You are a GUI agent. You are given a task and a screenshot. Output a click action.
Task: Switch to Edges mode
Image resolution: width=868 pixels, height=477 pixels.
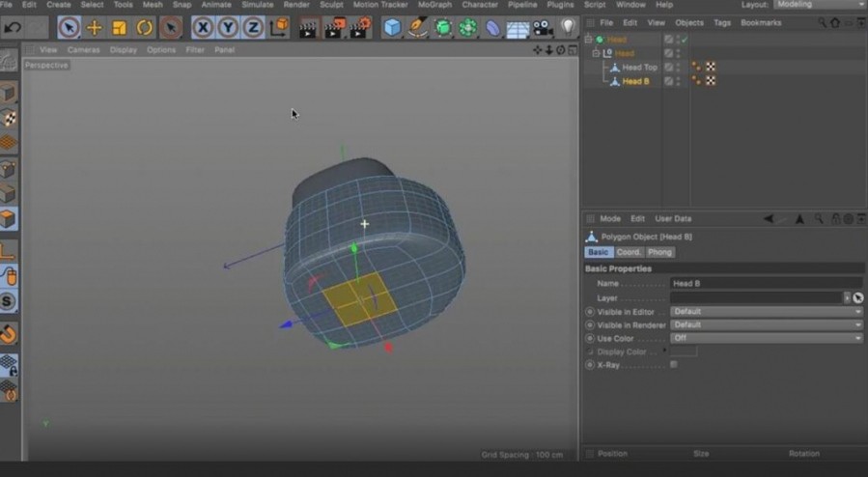coord(9,193)
